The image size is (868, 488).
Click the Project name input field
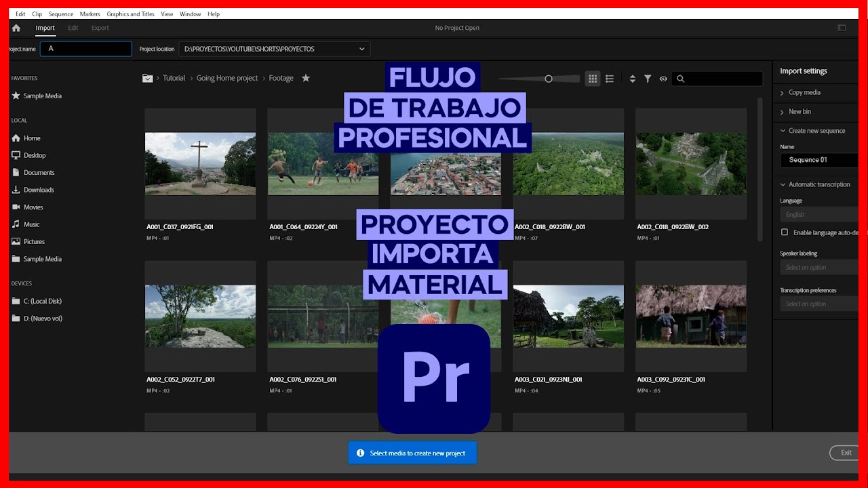tap(86, 49)
